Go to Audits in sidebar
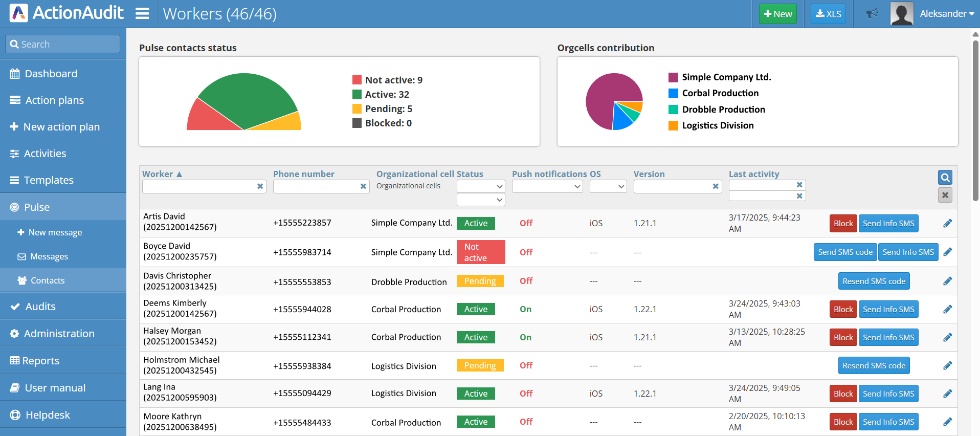The image size is (980, 436). click(40, 307)
